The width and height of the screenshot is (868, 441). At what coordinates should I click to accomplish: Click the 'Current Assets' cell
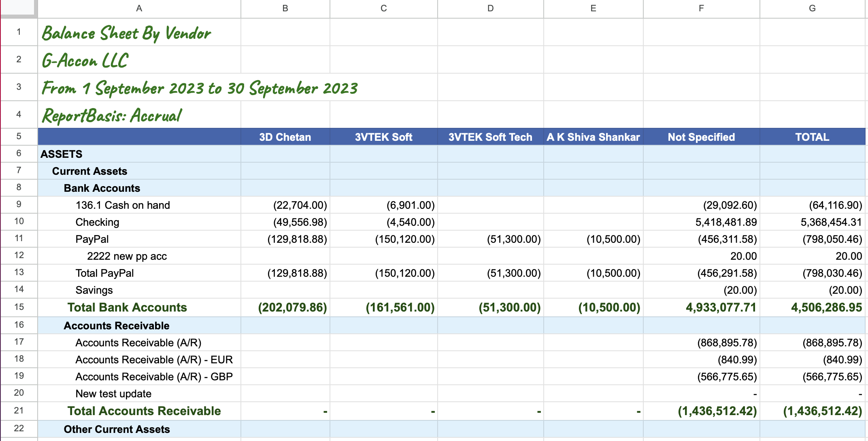[139, 171]
